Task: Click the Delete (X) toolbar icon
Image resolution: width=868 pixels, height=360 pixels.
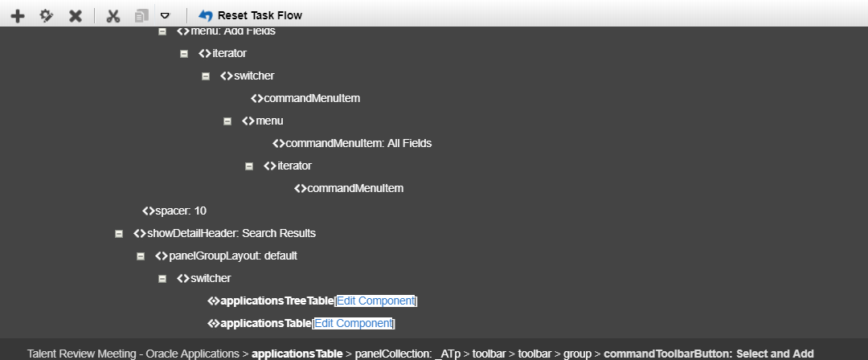Action: coord(76,15)
